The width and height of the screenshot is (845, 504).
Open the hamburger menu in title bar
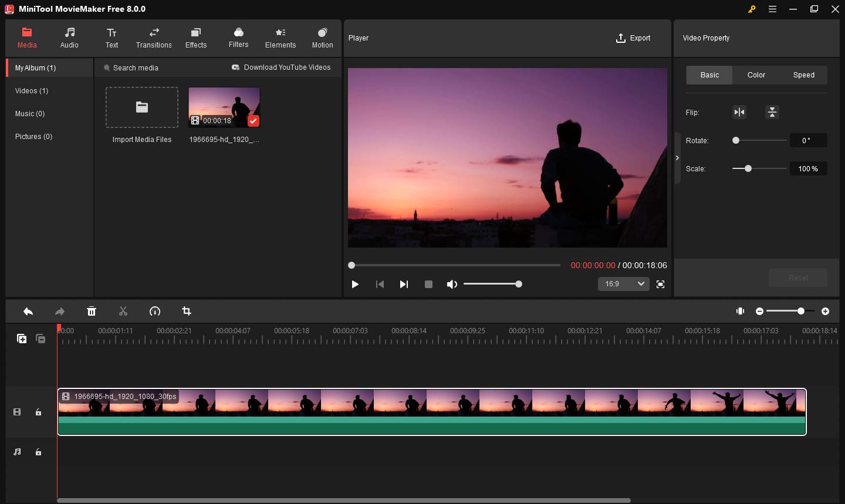tap(773, 9)
